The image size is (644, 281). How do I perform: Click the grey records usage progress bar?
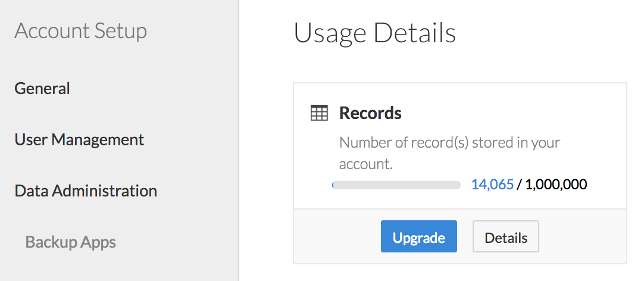[x=396, y=185]
